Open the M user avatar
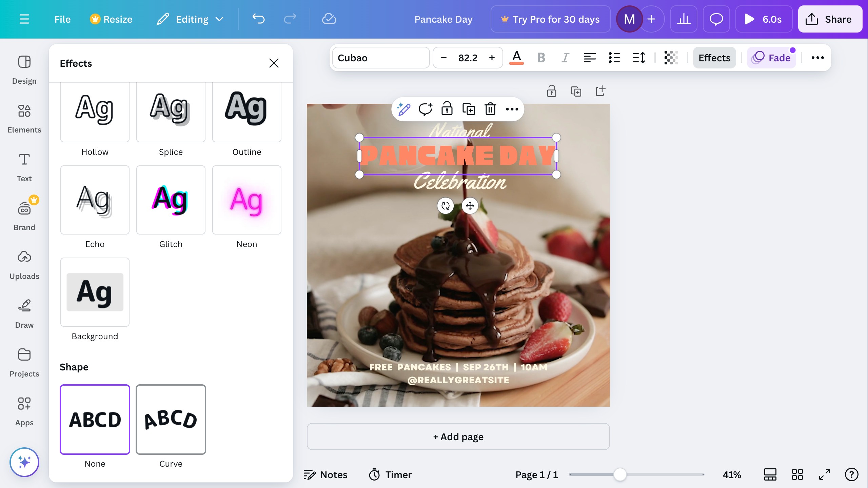Viewport: 868px width, 488px height. (x=629, y=19)
